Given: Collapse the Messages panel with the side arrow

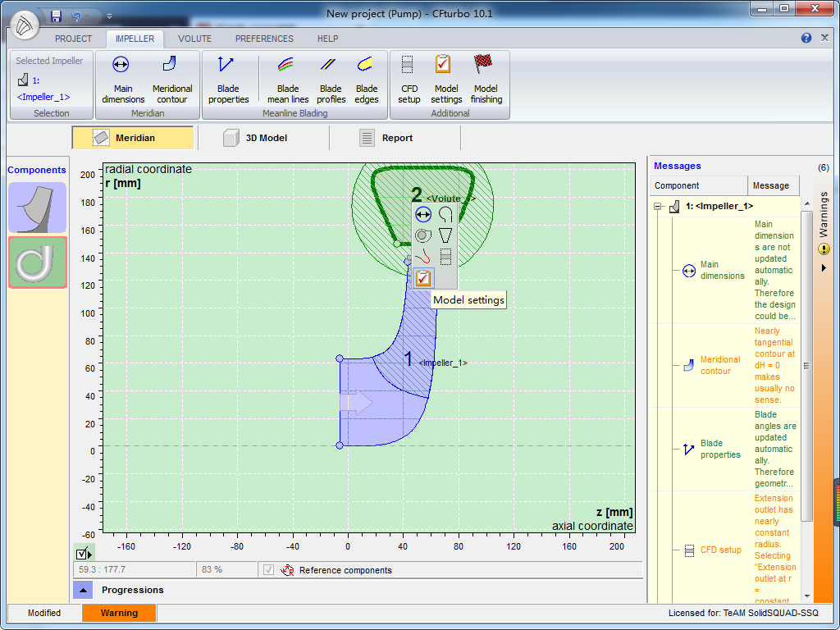Looking at the screenshot, I should pos(824,268).
